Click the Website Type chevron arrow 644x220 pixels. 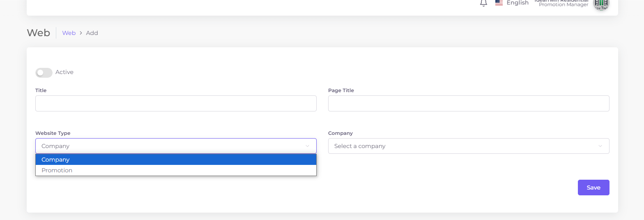[x=307, y=146]
